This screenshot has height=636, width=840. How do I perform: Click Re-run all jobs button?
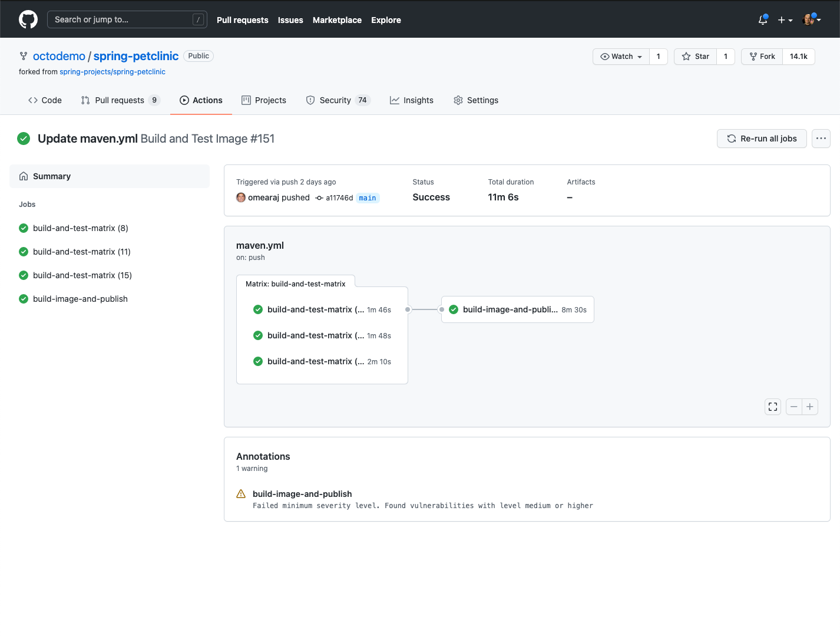761,139
